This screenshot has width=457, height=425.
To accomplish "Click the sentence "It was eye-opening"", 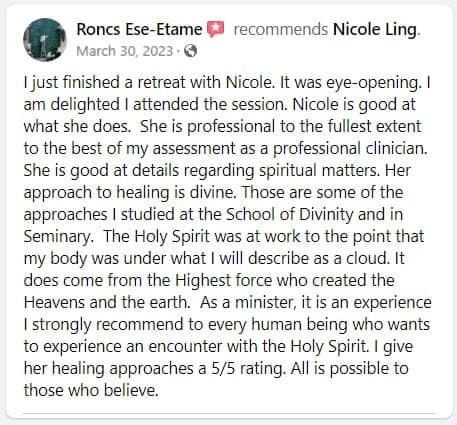I will pos(349,83).
